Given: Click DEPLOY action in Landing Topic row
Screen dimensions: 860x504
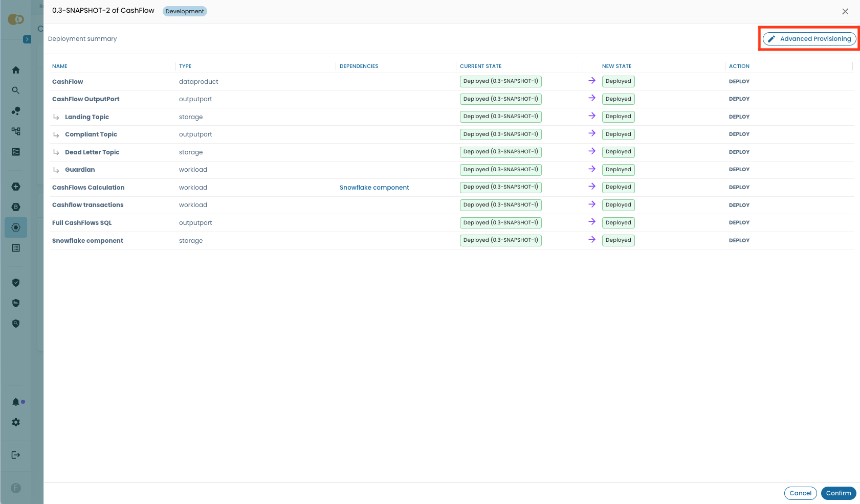Looking at the screenshot, I should click(739, 117).
